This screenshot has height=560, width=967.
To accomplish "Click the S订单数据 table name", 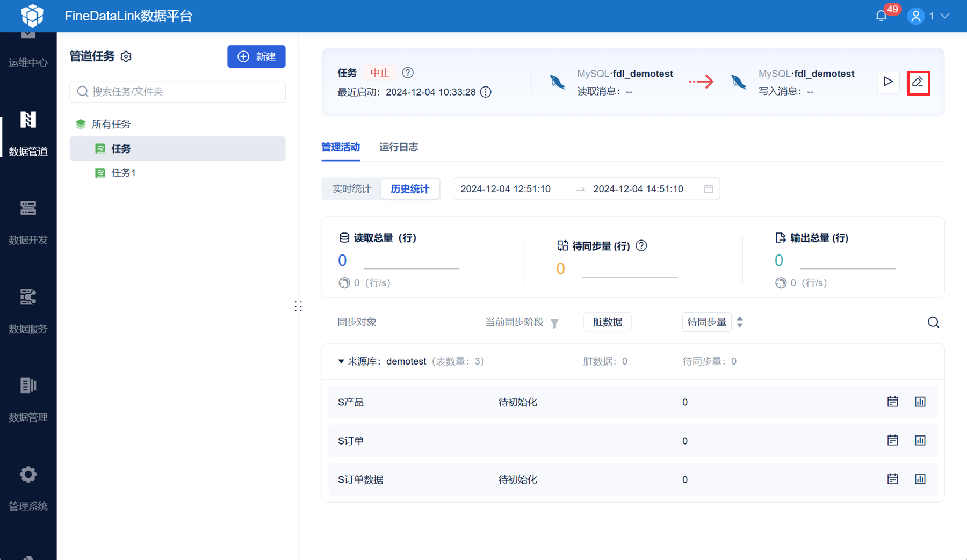I will point(360,479).
